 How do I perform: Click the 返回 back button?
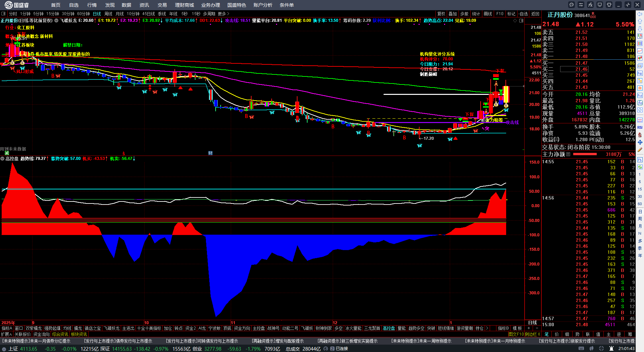click(x=535, y=14)
